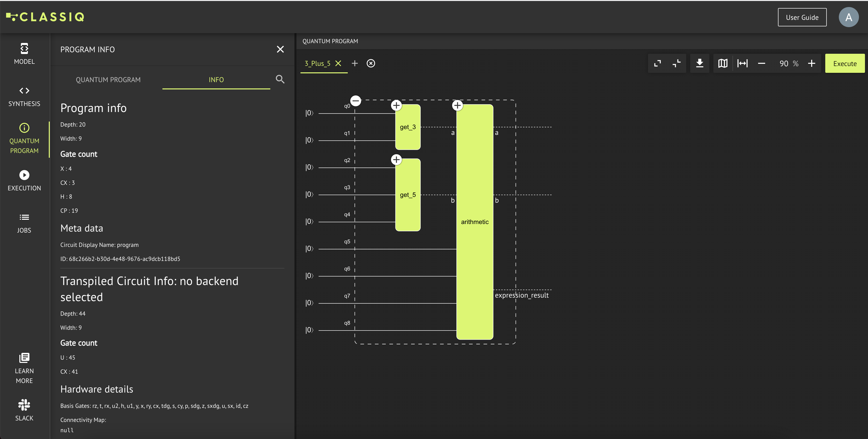
Task: Open the Jobs list
Action: (24, 223)
